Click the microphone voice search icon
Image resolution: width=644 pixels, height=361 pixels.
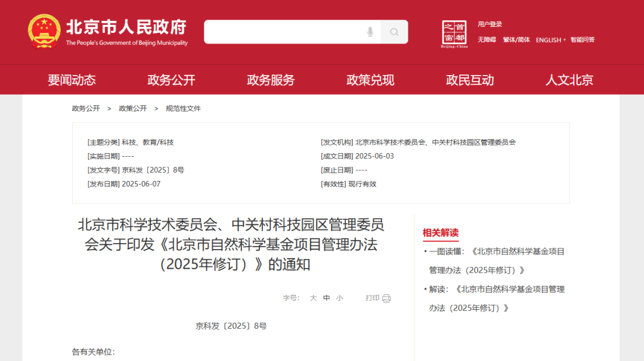coord(370,32)
